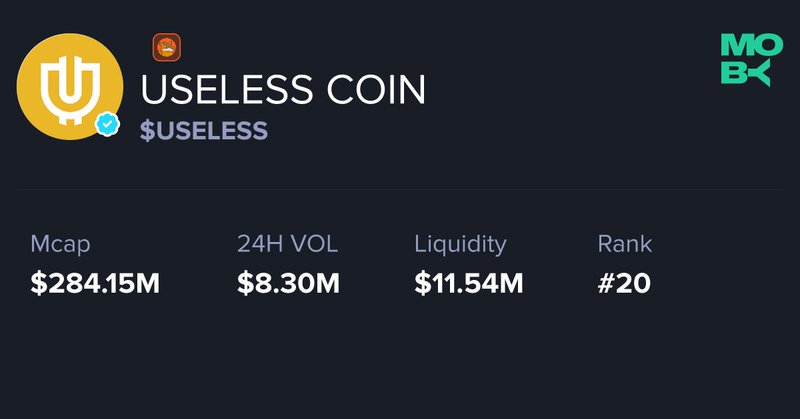This screenshot has height=419, width=800.
Task: Click the Rank label
Action: tap(624, 244)
